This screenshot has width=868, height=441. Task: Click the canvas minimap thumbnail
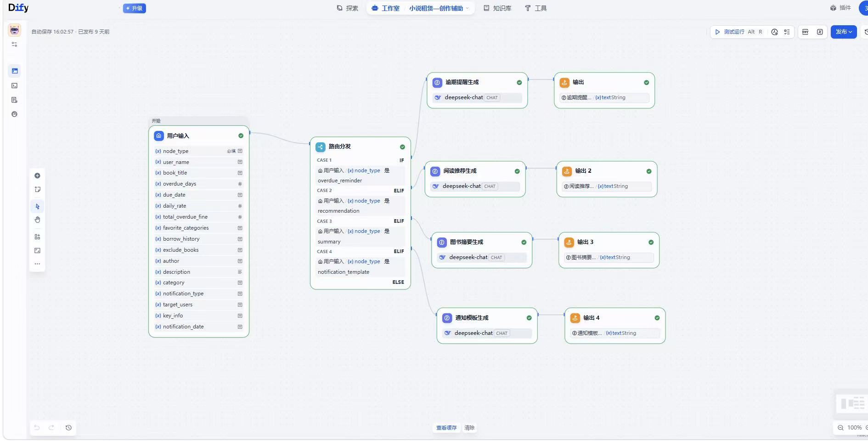point(852,404)
